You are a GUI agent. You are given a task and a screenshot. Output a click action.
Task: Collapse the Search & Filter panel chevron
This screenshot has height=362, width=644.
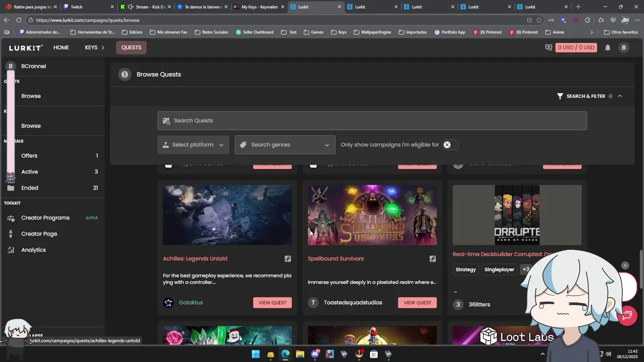[x=619, y=96]
